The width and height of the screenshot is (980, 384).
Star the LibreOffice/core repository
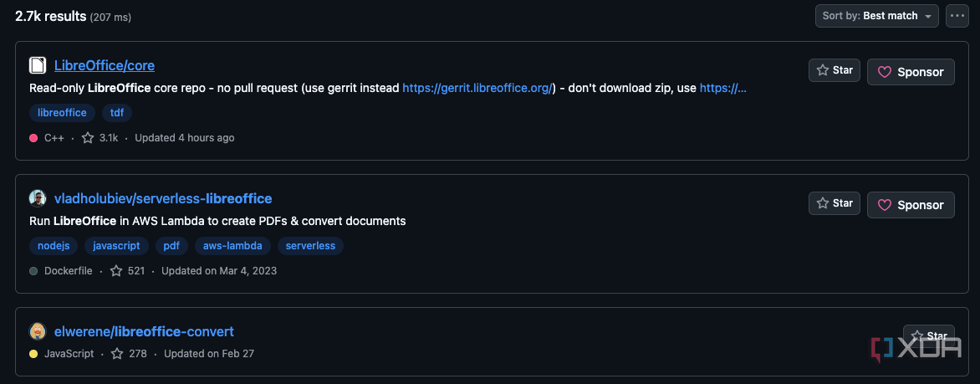tap(835, 70)
